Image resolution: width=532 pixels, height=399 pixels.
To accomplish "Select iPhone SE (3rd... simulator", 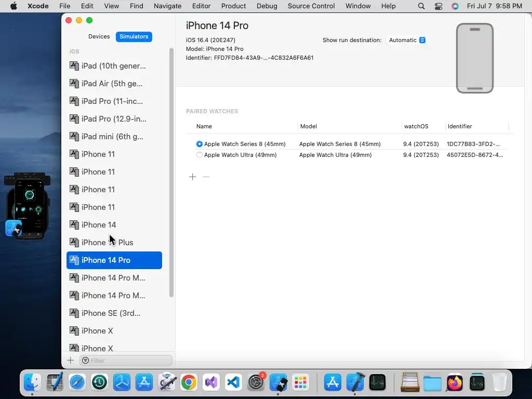I will [114, 313].
